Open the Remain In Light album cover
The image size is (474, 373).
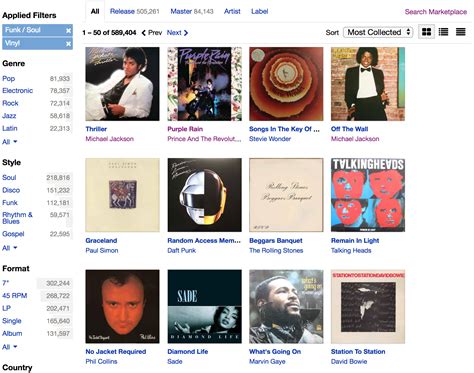pos(368,195)
